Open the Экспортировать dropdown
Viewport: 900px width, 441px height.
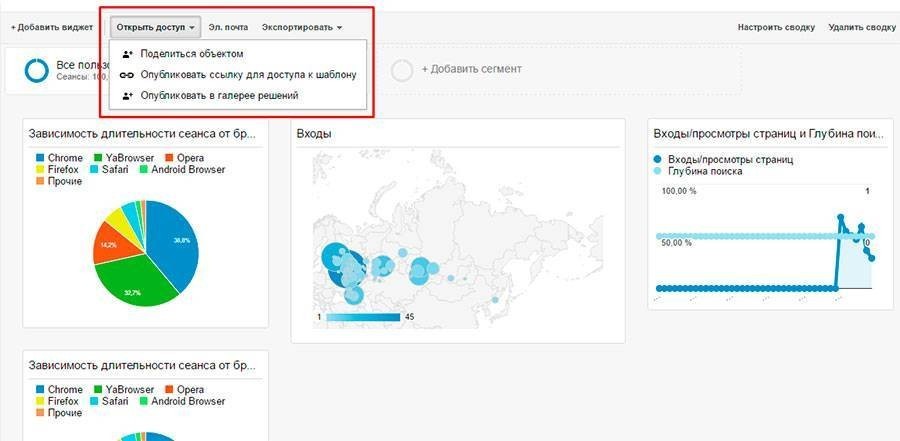coord(302,27)
